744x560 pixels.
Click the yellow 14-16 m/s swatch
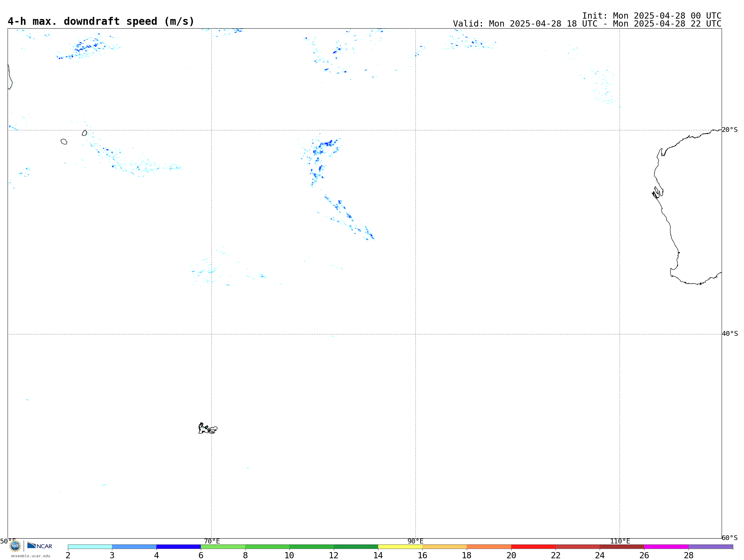[400, 547]
